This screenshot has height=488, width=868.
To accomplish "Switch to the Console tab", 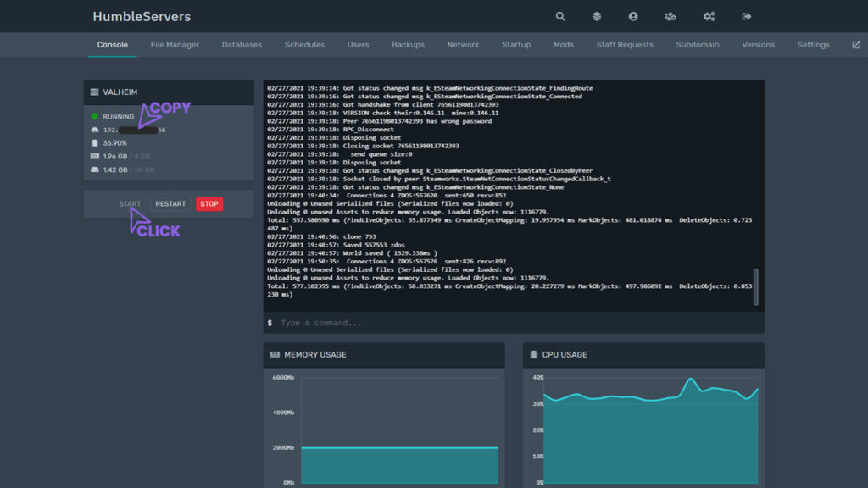I will tap(113, 45).
